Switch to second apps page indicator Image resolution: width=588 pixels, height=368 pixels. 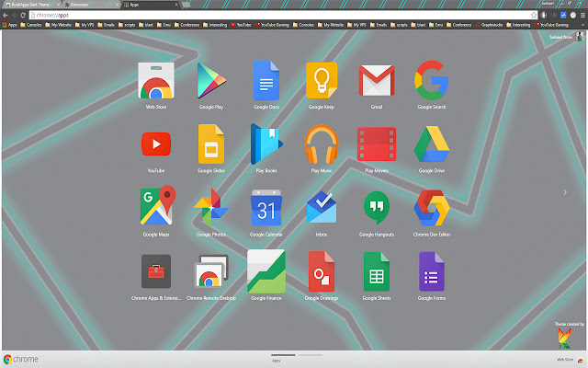click(x=311, y=355)
